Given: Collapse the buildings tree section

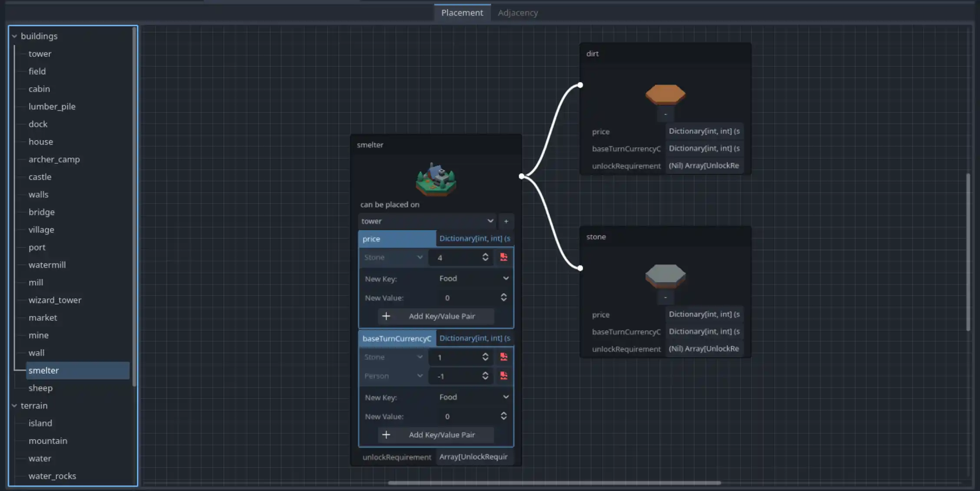Looking at the screenshot, I should click(14, 36).
